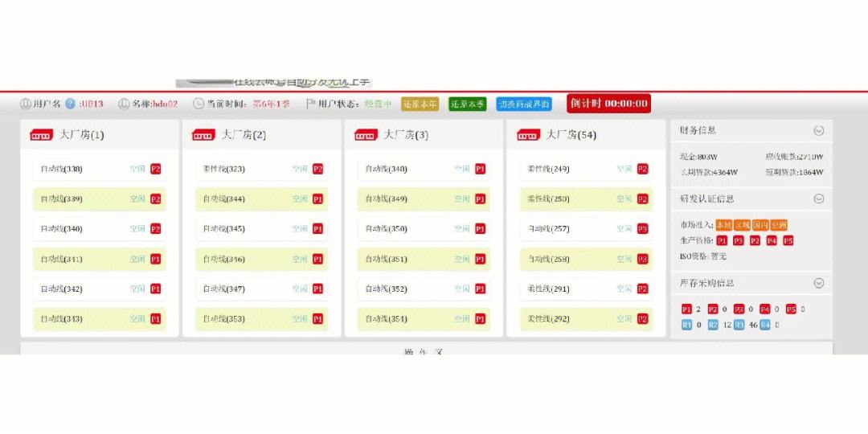Click the P2 badge on 柔性线(292)
Screen dimensions: 868x434
click(x=643, y=319)
